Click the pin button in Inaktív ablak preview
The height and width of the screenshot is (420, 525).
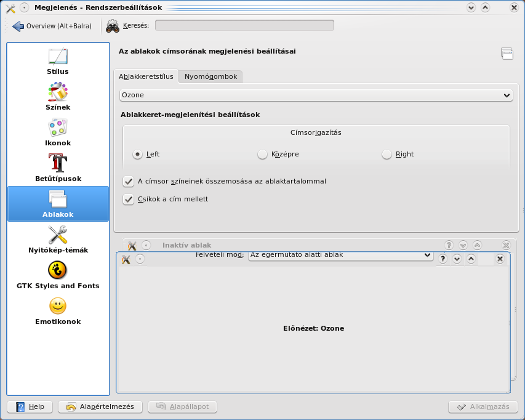[146, 245]
